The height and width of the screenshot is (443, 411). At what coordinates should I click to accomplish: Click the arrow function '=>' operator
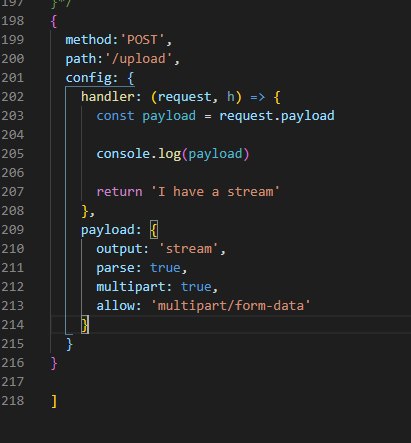[258, 97]
